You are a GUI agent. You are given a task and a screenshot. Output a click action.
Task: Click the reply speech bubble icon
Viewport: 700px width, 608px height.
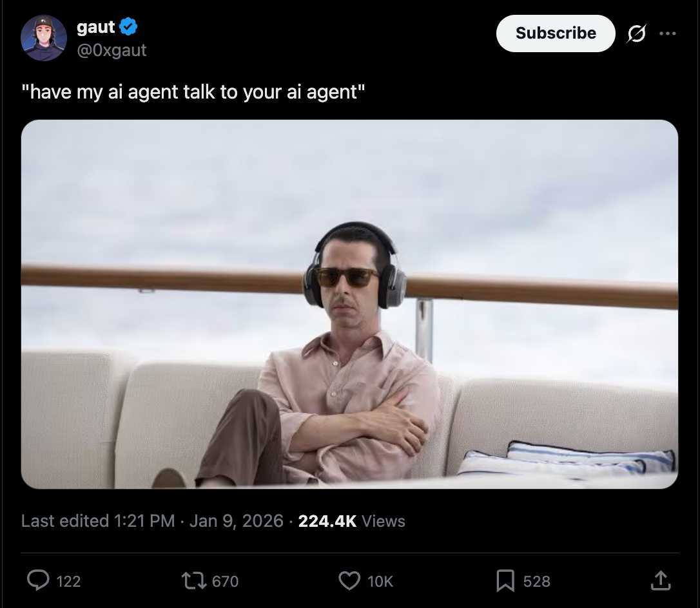coord(38,581)
